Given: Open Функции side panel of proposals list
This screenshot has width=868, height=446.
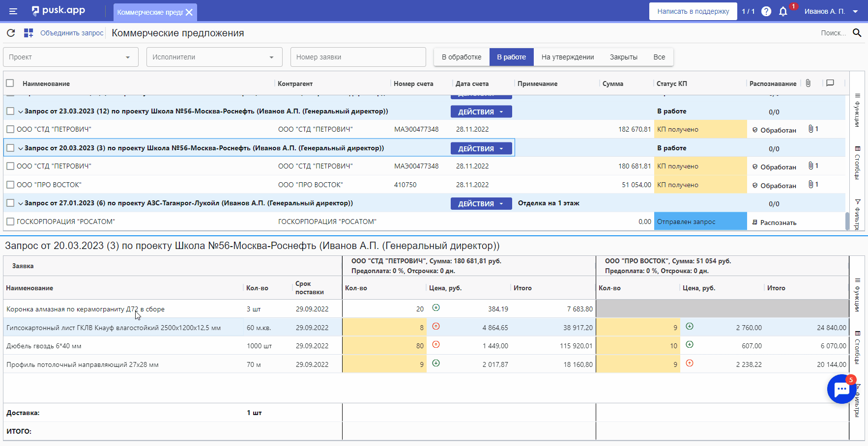Looking at the screenshot, I should pyautogui.click(x=857, y=110).
